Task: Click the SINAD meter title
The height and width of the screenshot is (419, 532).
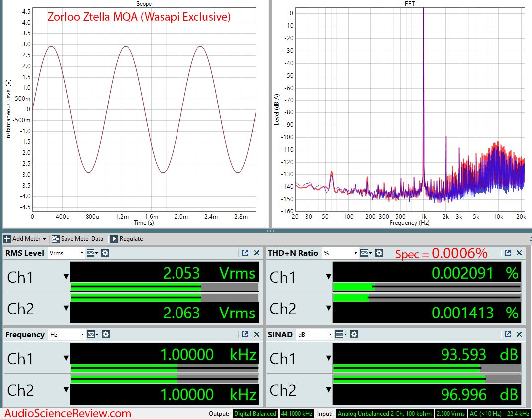Action: [280, 335]
